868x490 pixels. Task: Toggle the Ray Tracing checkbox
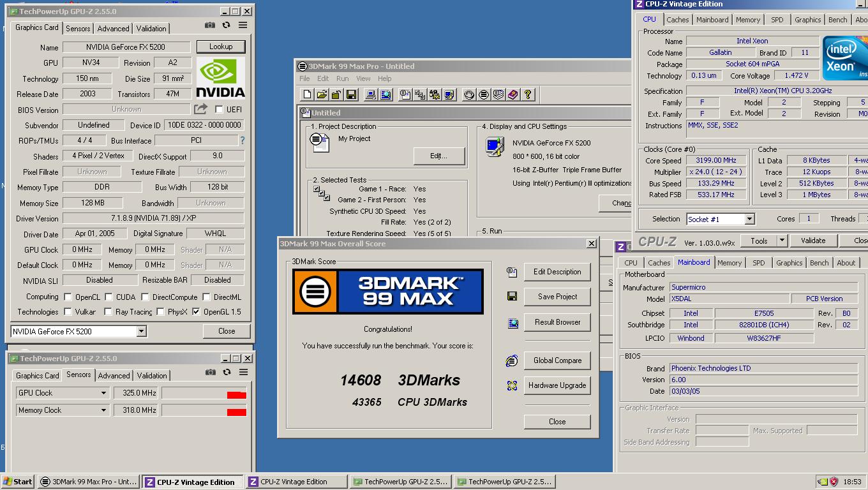click(x=108, y=312)
